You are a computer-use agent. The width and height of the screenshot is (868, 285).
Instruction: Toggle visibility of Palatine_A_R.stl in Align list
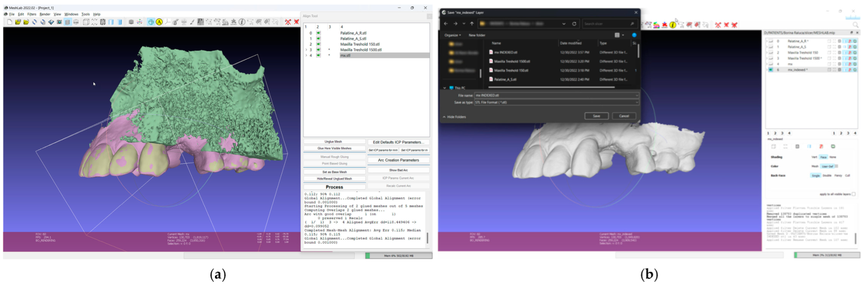point(319,33)
